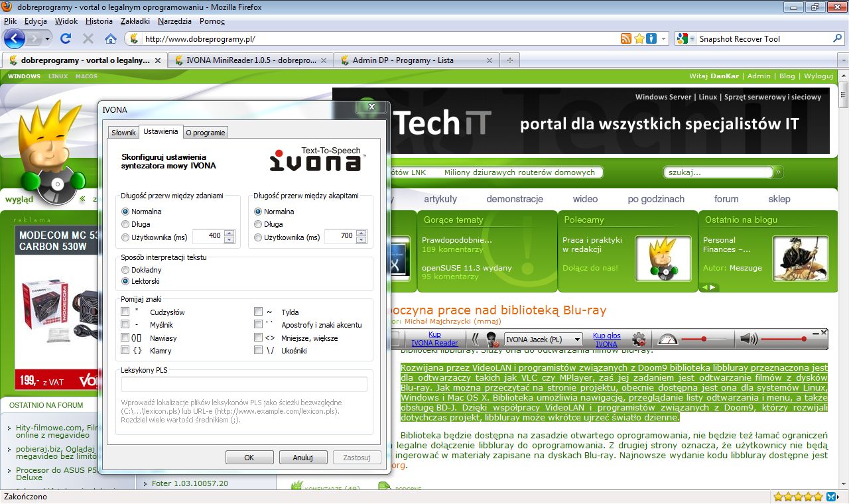This screenshot has height=504, width=849.
Task: Click the RSS feed icon in address bar
Action: 625,38
